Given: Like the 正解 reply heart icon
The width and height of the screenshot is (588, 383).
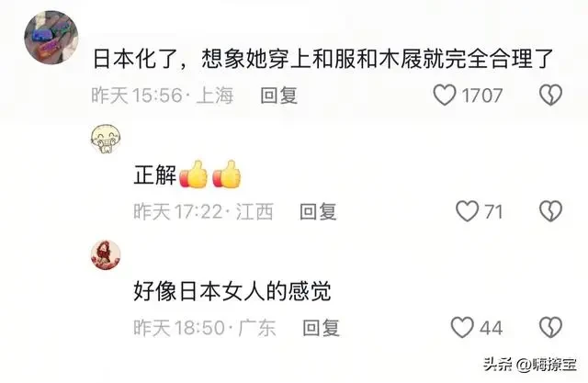Looking at the screenshot, I should [467, 211].
